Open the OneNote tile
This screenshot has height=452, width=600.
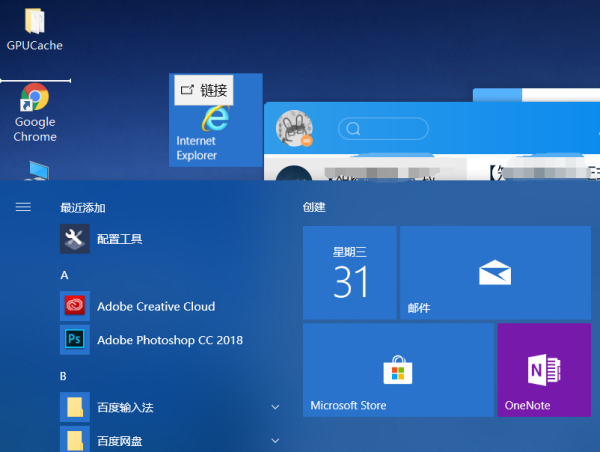(x=544, y=370)
